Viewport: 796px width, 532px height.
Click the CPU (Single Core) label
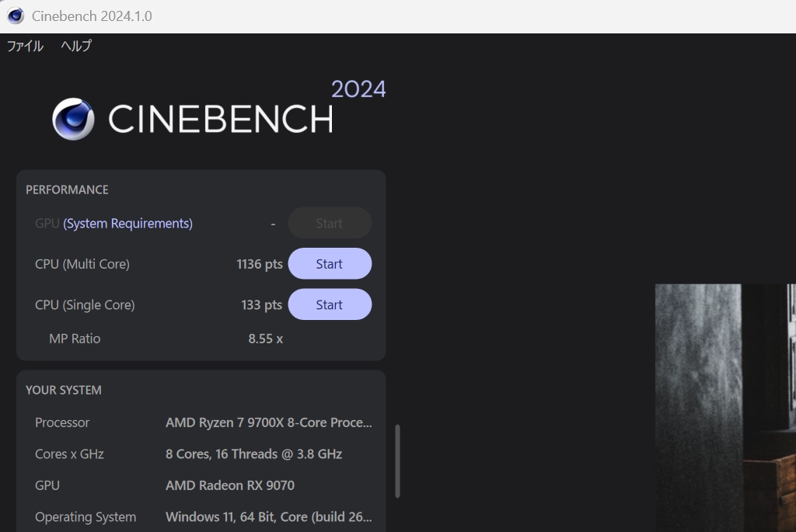click(x=85, y=304)
